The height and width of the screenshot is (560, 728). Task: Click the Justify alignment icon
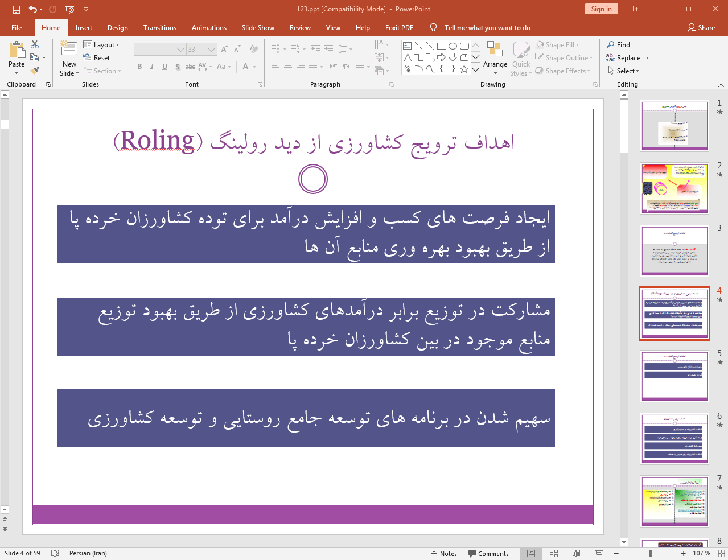pos(312,67)
